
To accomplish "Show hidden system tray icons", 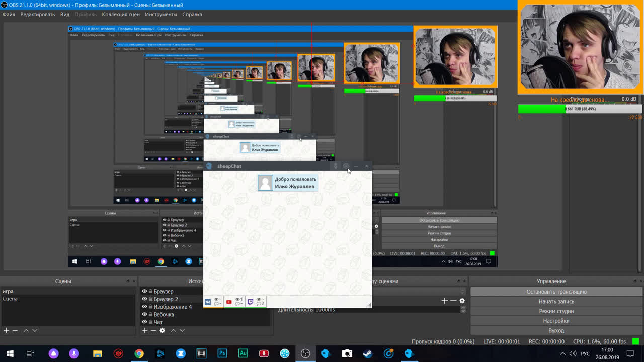I will (x=562, y=353).
